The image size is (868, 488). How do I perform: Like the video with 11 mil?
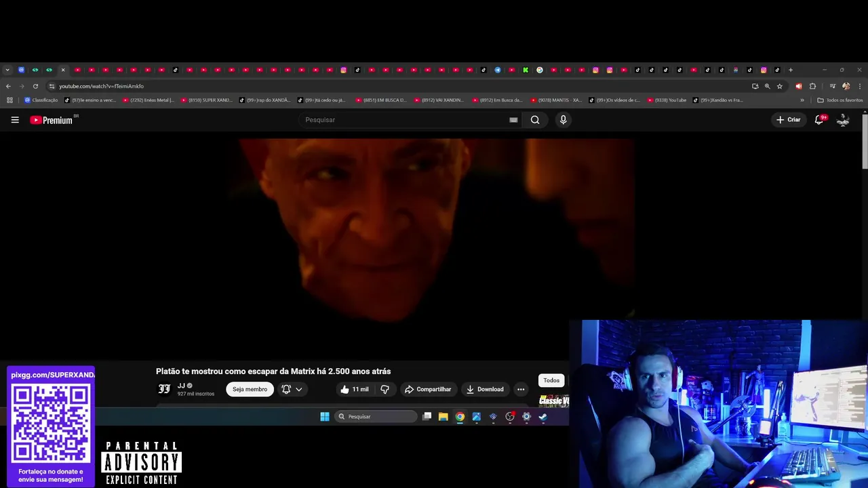354,389
